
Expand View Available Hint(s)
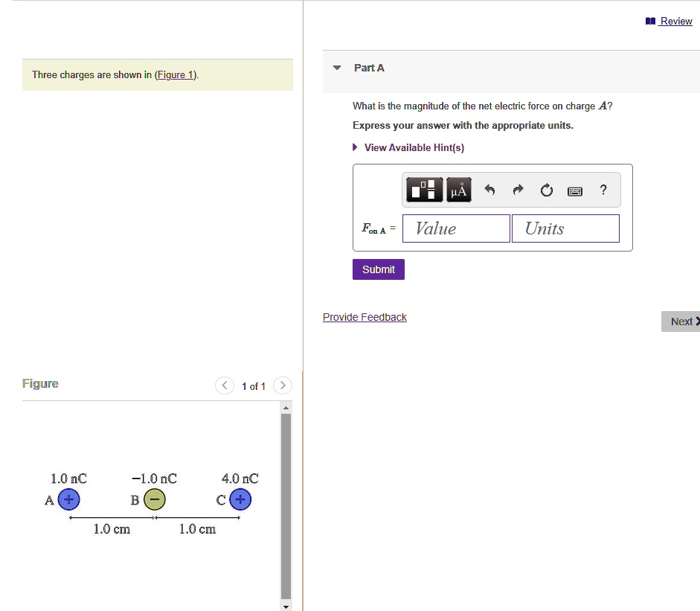414,147
